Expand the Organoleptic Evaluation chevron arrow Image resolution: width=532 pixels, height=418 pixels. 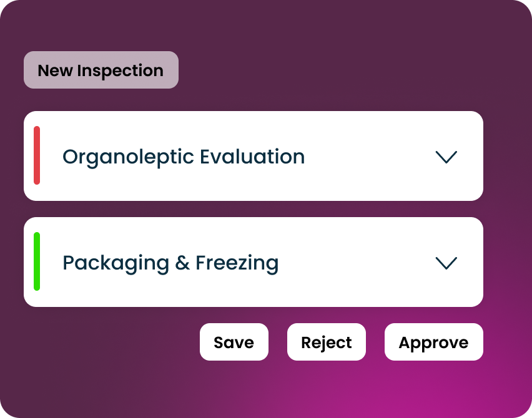[446, 157]
